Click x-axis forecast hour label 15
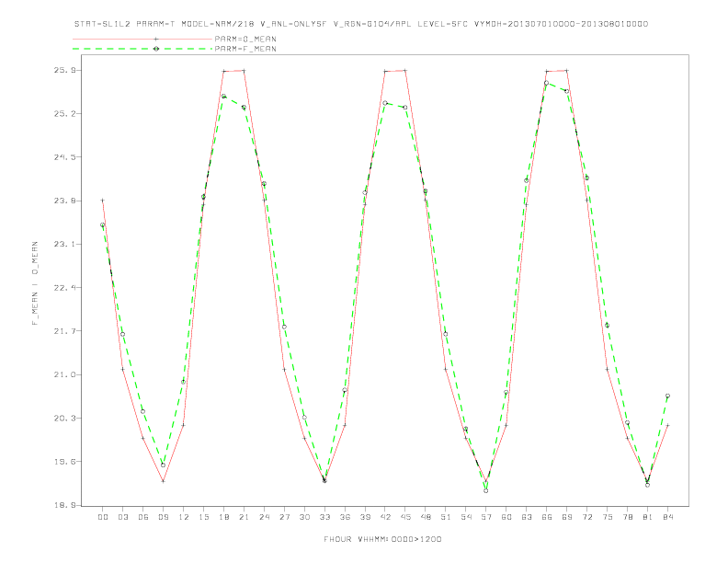Image resolution: width=728 pixels, height=563 pixels. point(203,517)
